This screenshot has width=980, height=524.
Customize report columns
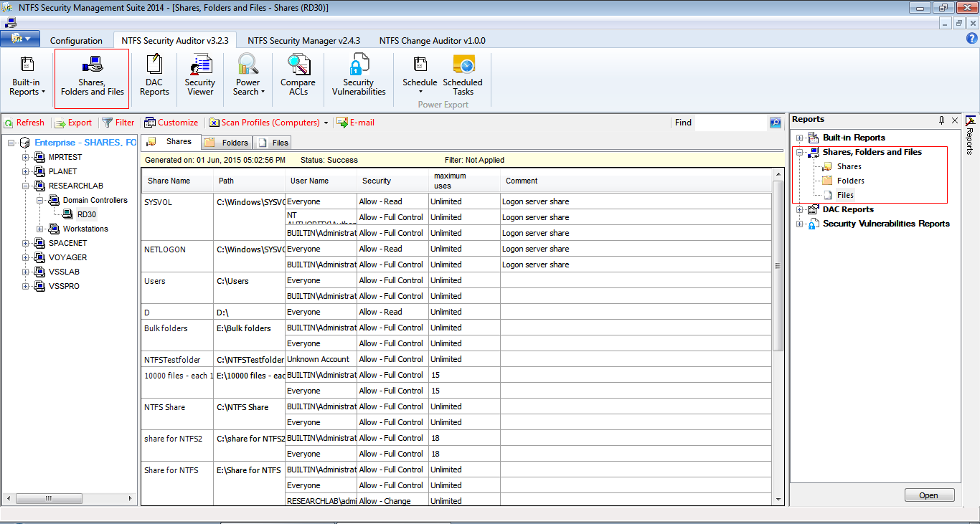tap(171, 123)
